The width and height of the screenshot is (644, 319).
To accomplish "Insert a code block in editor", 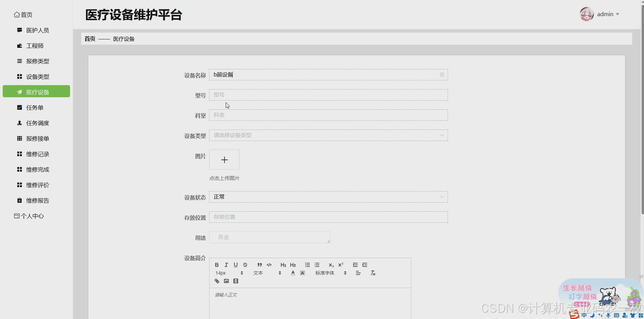I will click(x=269, y=265).
